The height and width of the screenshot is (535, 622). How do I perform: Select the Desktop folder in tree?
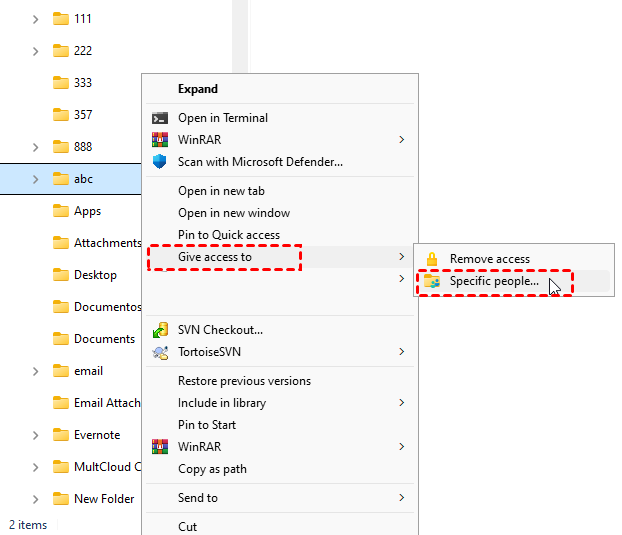point(95,275)
